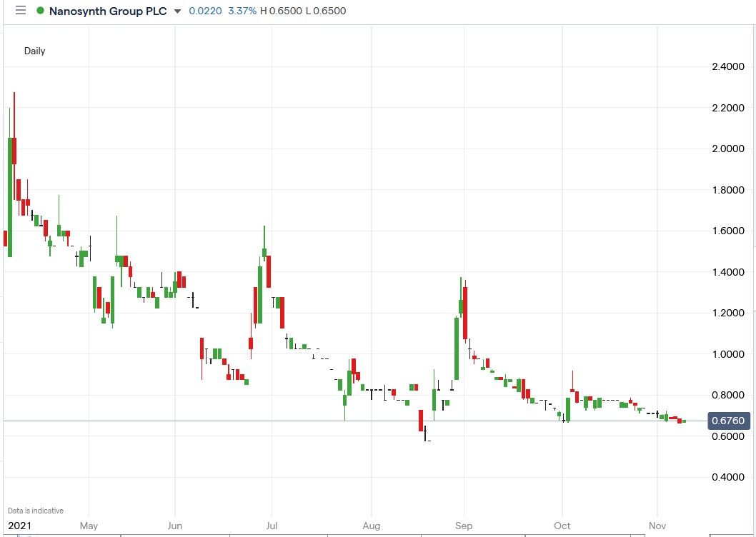
Task: Click the Sep month label on time axis
Action: click(x=463, y=526)
